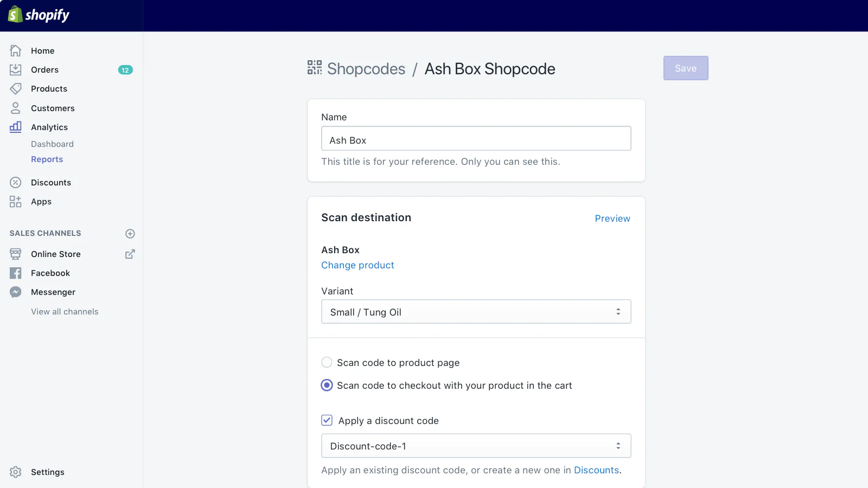Open the Variant dropdown

pos(476,311)
